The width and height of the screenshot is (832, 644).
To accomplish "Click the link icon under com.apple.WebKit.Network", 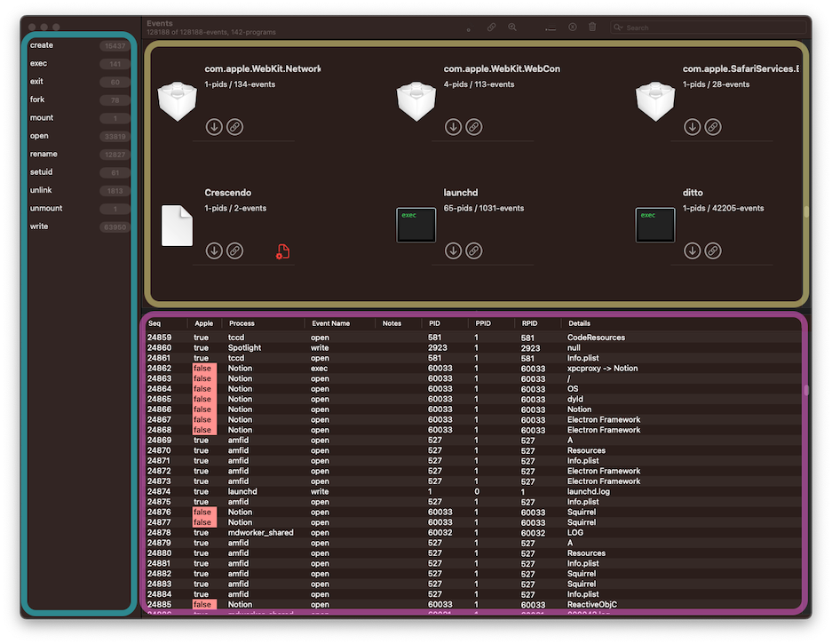I will 235,127.
